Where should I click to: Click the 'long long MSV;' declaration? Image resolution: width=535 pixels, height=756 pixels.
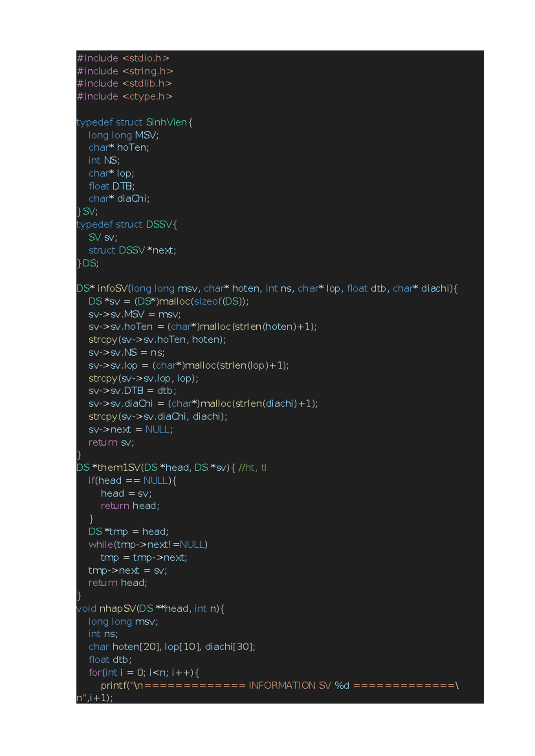[123, 135]
